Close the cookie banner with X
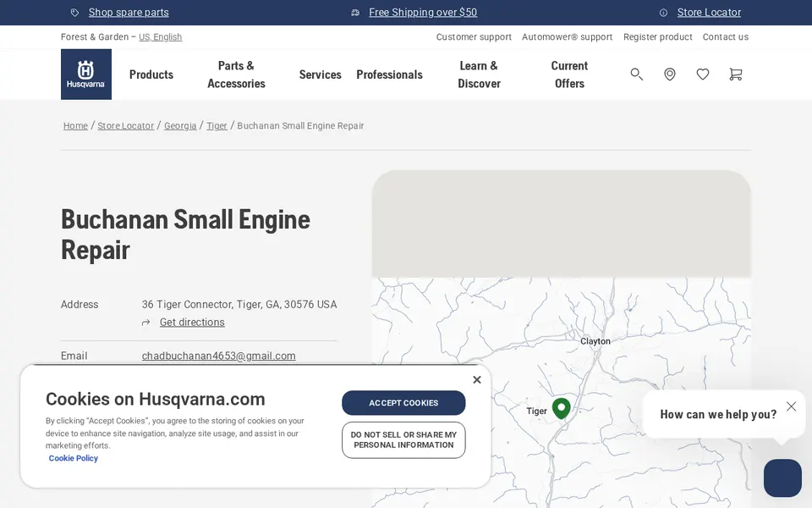This screenshot has height=508, width=812. point(477,379)
